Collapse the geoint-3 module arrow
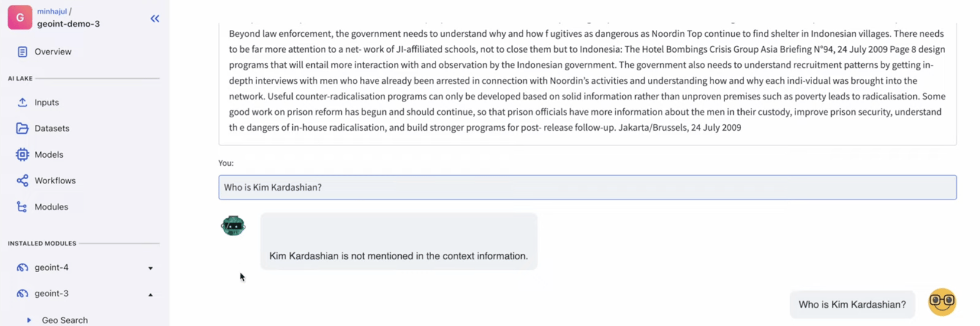The image size is (980, 326). 151,294
